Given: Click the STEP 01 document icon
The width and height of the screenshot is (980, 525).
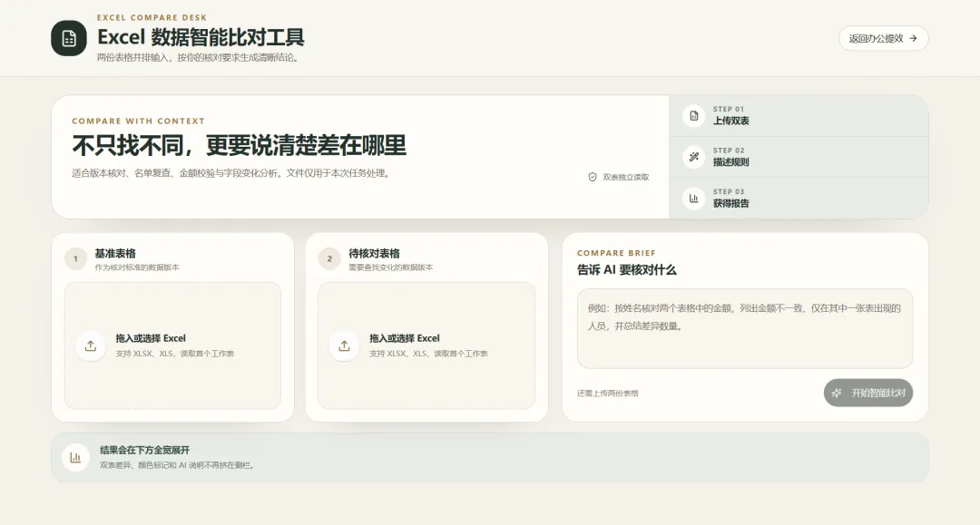Looking at the screenshot, I should click(x=694, y=115).
